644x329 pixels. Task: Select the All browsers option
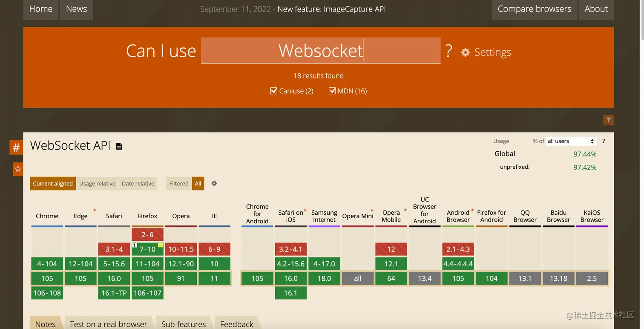(x=198, y=184)
